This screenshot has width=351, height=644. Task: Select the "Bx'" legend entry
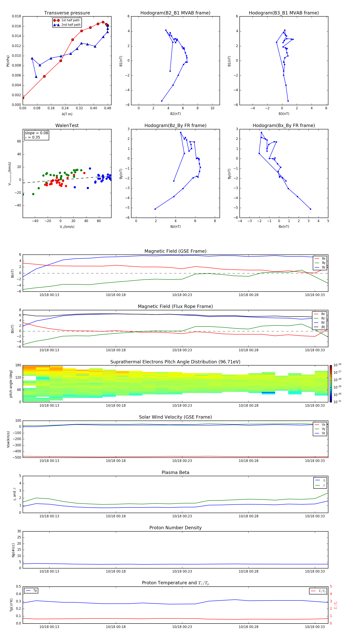320,314
